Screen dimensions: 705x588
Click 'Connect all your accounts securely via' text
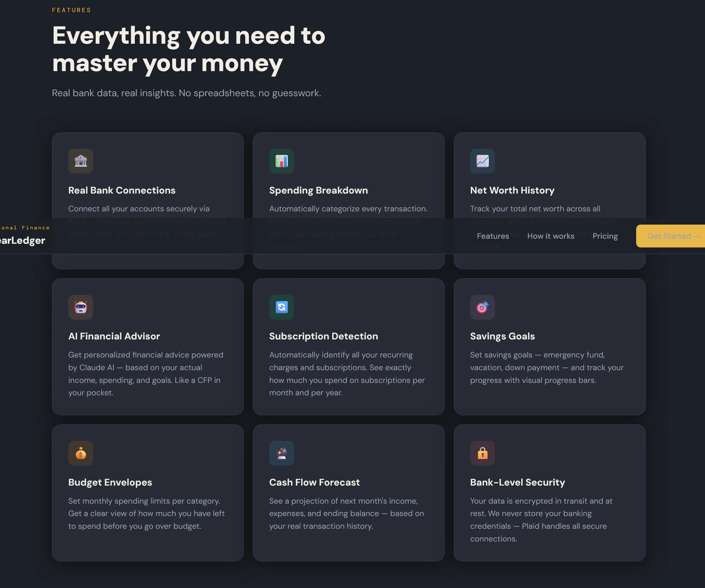pyautogui.click(x=139, y=209)
